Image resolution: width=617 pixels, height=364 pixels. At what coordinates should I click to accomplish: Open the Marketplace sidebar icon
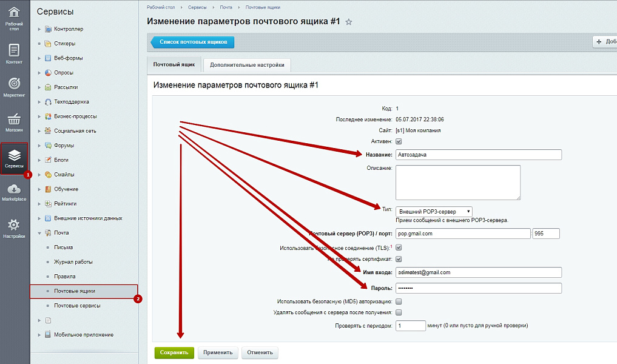(13, 188)
